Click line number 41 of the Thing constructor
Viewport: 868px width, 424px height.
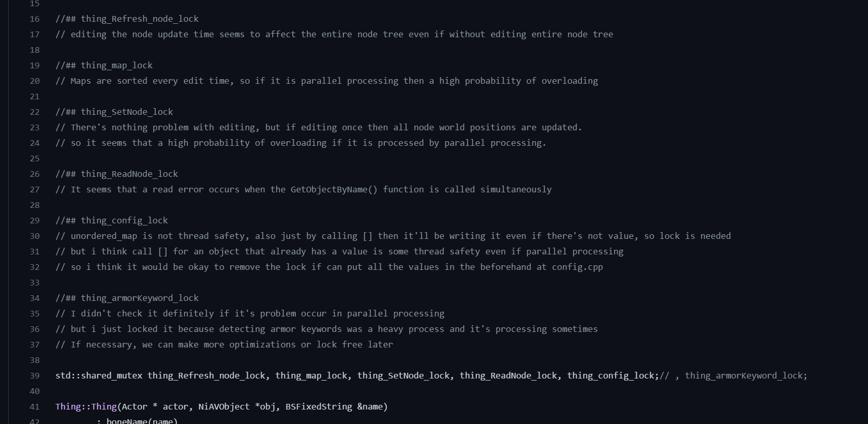pos(35,407)
